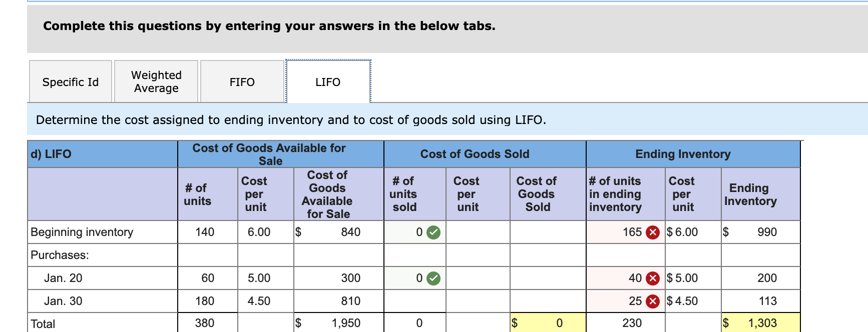Select the active LIFO tab
Viewport: 868px width, 332px height.
[x=328, y=81]
